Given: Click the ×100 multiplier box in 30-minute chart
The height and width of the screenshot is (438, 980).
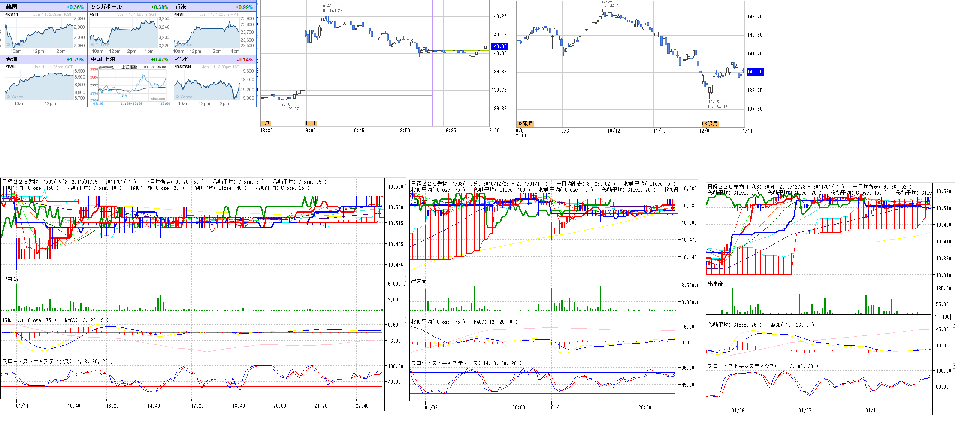Looking at the screenshot, I should click(942, 317).
